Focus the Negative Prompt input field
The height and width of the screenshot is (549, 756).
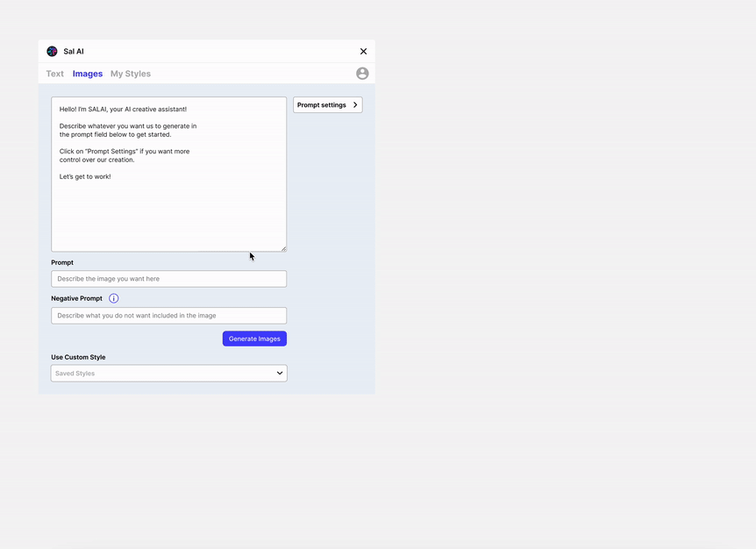click(x=168, y=316)
